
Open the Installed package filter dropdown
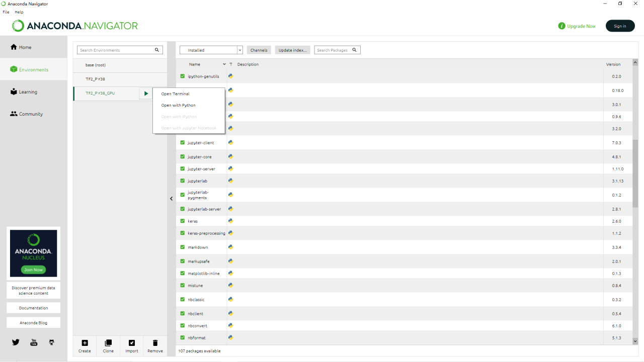point(211,50)
